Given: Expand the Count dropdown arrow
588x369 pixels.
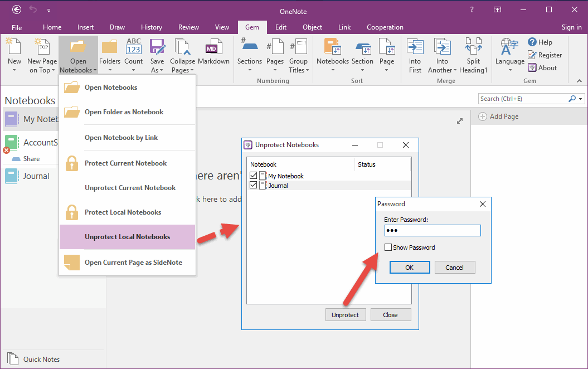Looking at the screenshot, I should pyautogui.click(x=134, y=70).
